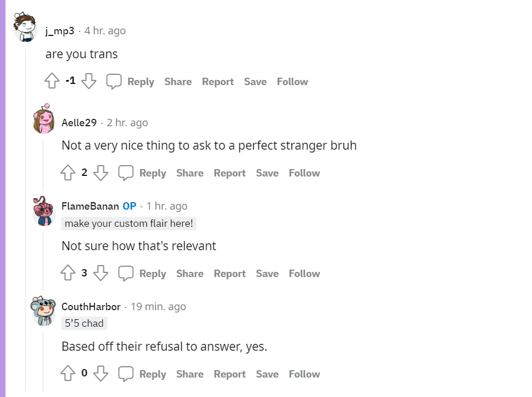Report j_mp3's comment

coord(218,82)
